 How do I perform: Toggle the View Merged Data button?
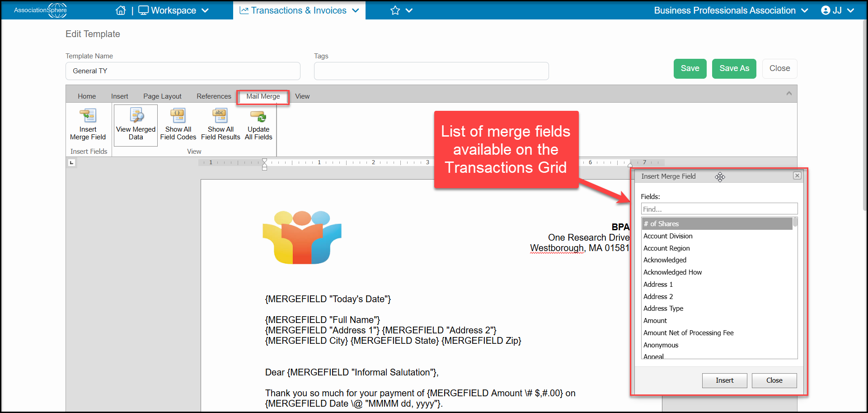[x=136, y=125]
